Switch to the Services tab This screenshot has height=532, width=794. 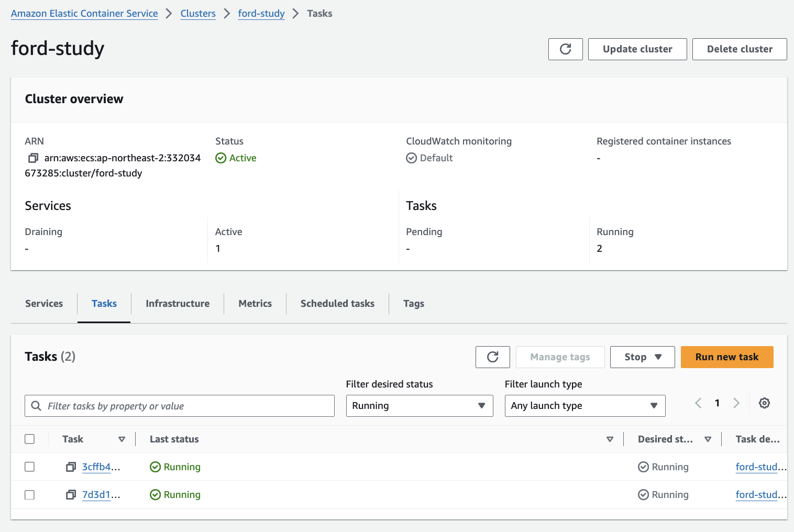(x=44, y=304)
